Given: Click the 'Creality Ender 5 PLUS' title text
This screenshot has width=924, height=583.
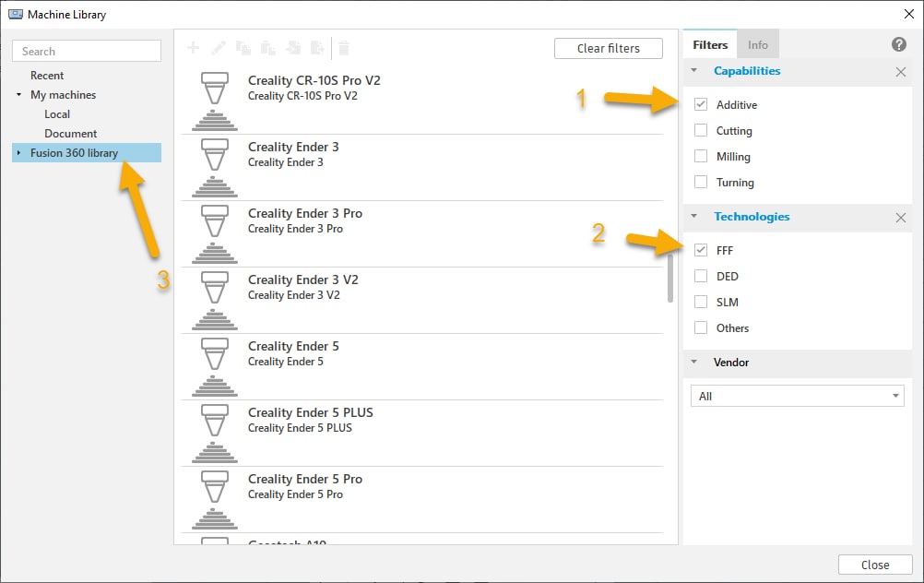Looking at the screenshot, I should pyautogui.click(x=311, y=412).
